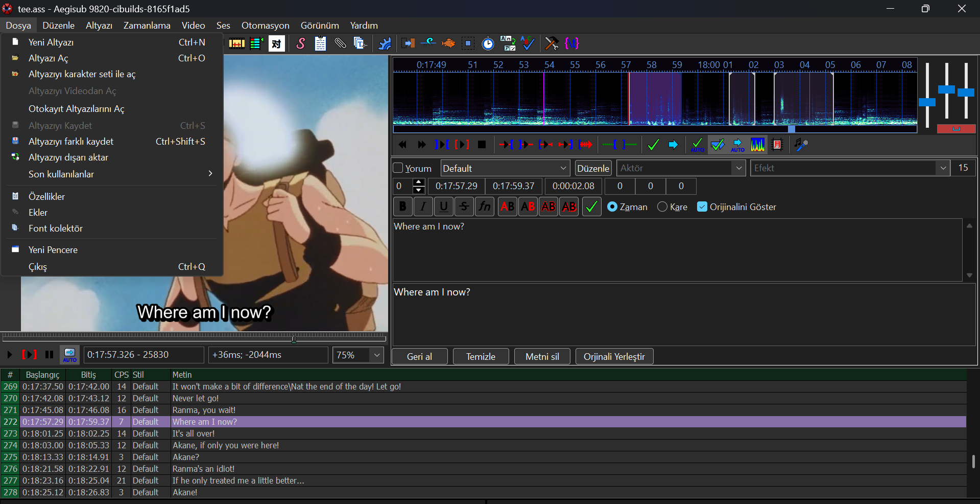Screen dimensions: 980x504
Task: Expand Son kullanılanlar submenu
Action: point(112,174)
